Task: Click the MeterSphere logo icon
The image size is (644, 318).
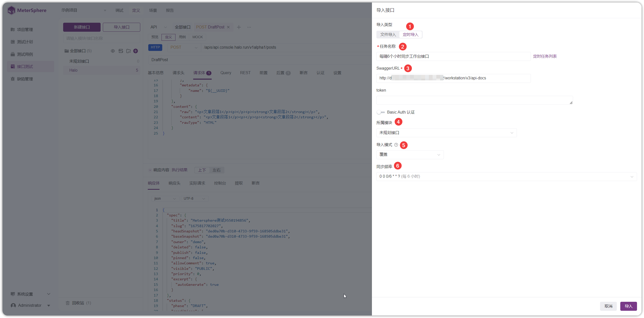Action: coord(11,10)
